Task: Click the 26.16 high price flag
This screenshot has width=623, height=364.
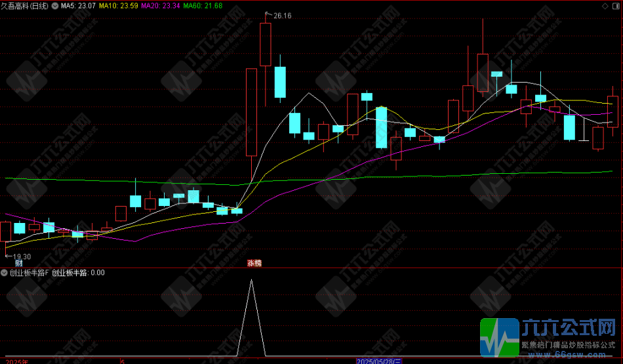Action: 281,16
